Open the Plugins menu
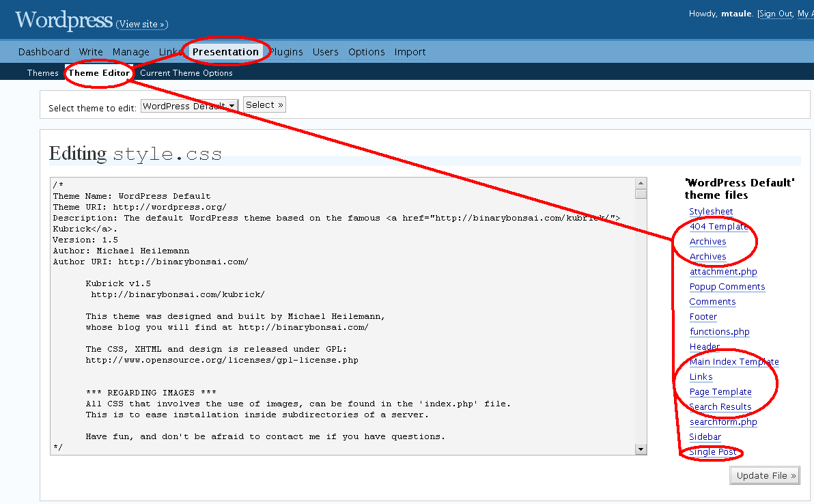This screenshot has width=814, height=504. [x=286, y=52]
